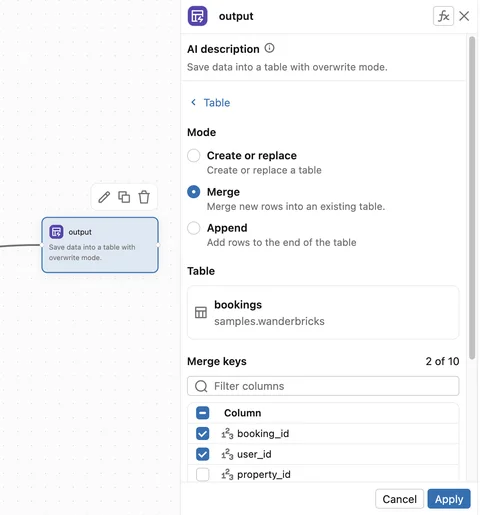Click the 'Save data into a table' description
This screenshot has height=515, width=480.
click(x=287, y=67)
